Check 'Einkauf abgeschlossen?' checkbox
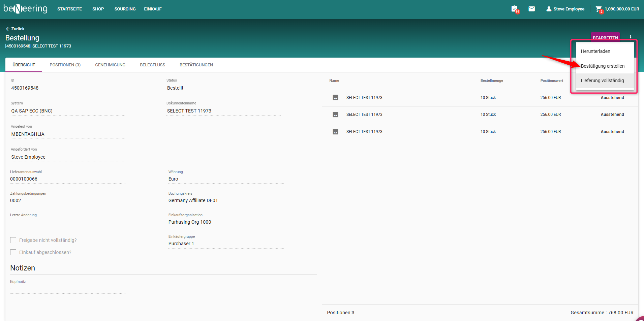This screenshot has width=644, height=321. [x=13, y=252]
